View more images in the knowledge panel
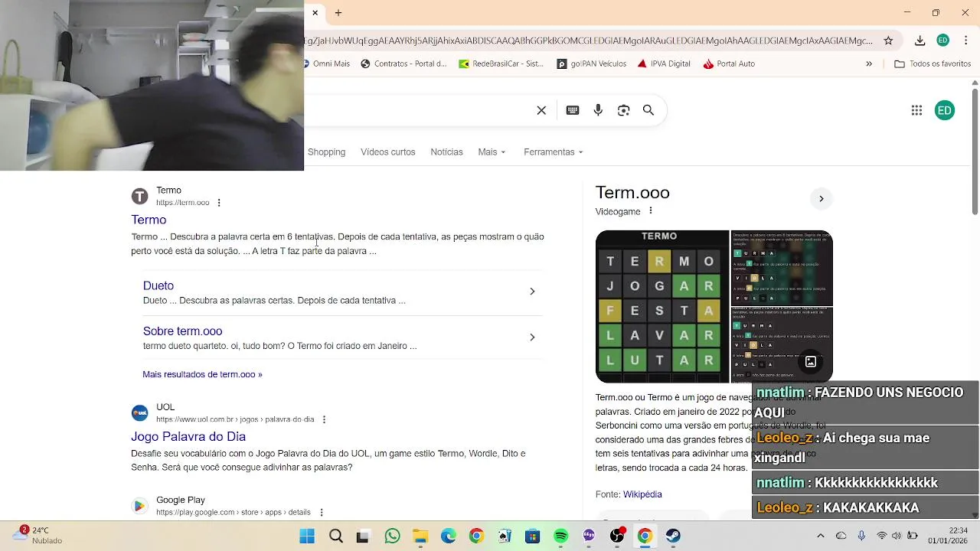980x551 pixels. pos(811,362)
